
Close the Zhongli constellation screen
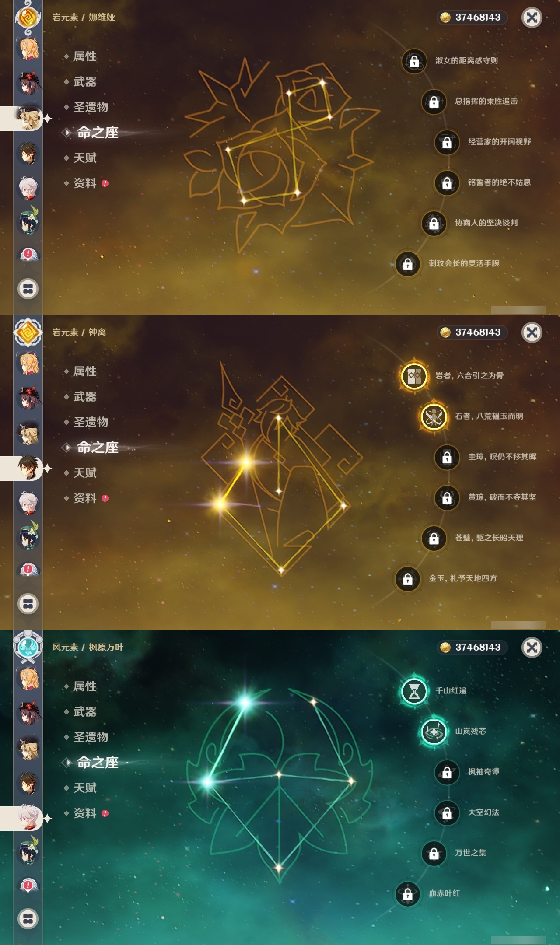(532, 332)
